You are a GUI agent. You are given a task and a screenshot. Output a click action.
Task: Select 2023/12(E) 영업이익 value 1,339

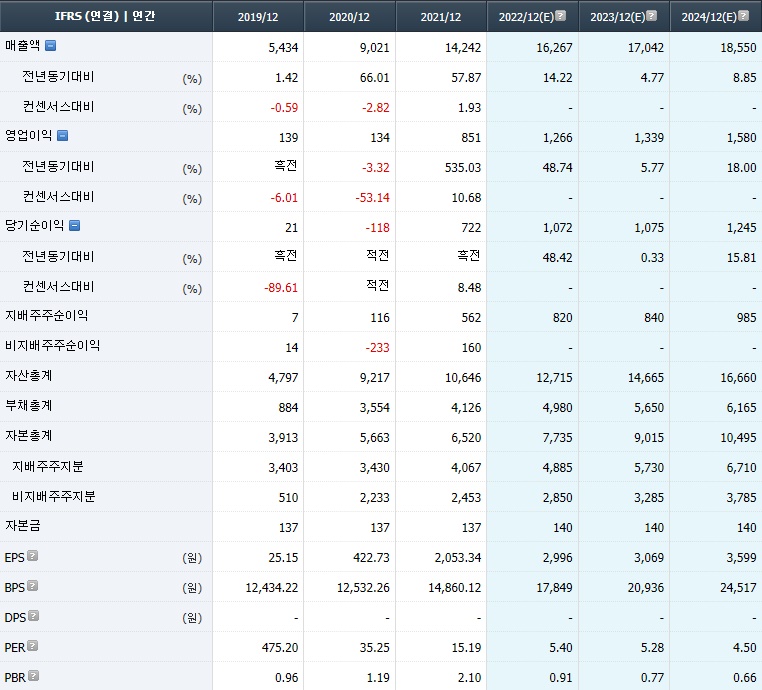click(649, 138)
